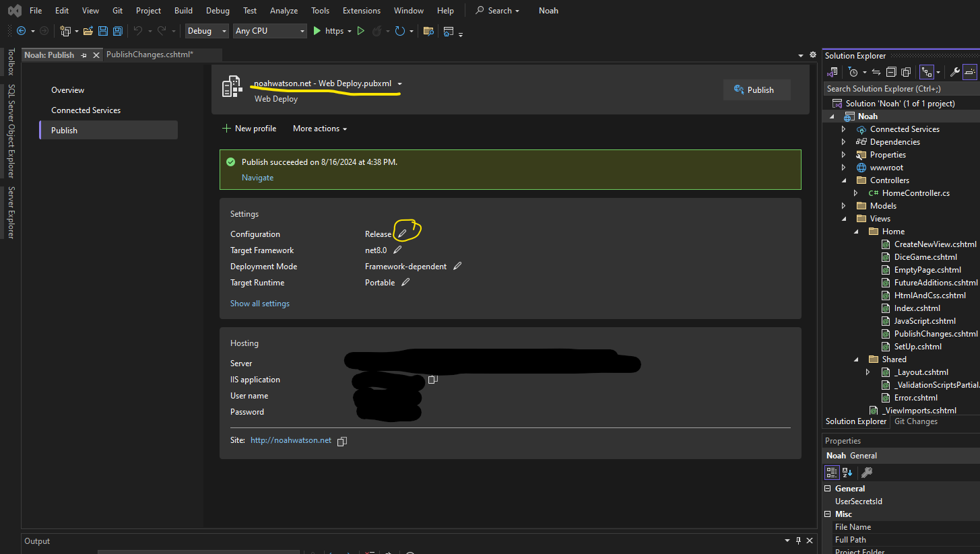Copy the site URL with its copy icon
This screenshot has width=980, height=554.
[x=342, y=441]
